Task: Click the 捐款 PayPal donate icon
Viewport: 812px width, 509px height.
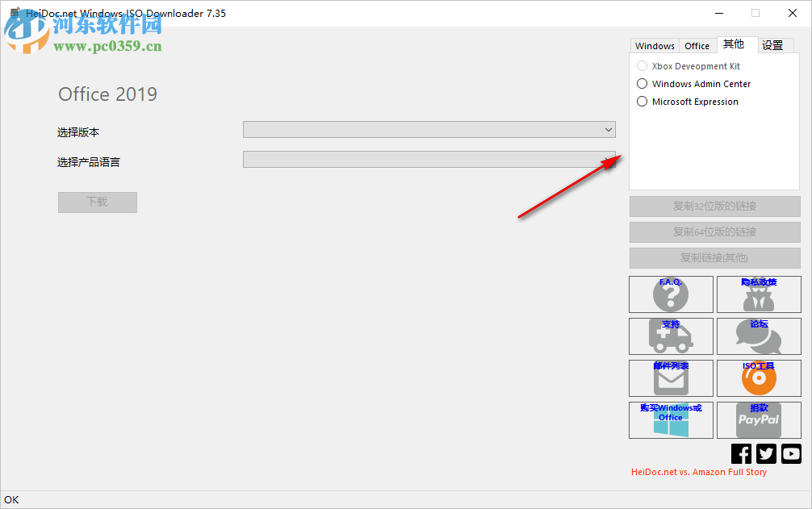Action: (759, 420)
